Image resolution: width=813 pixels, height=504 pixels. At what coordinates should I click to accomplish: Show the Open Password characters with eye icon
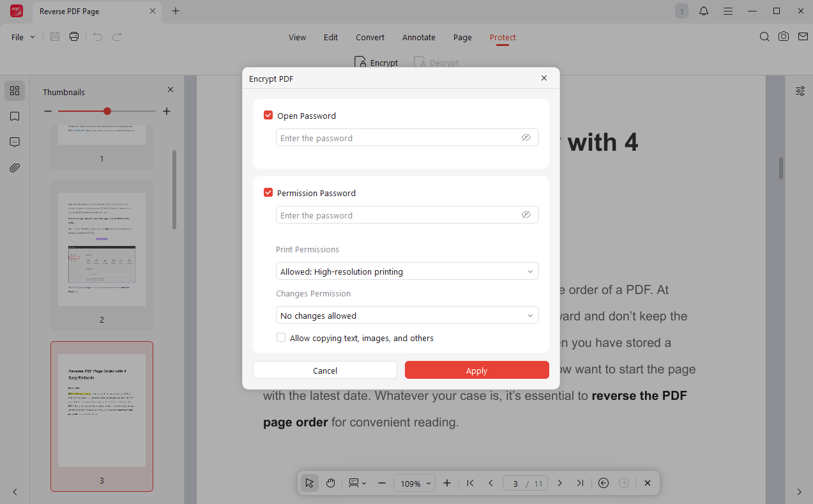[526, 137]
